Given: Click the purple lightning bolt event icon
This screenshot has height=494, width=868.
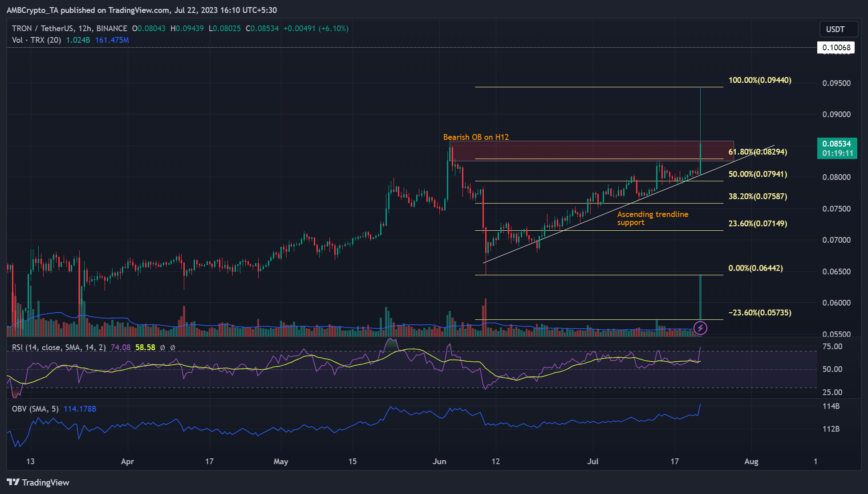Looking at the screenshot, I should tap(700, 328).
